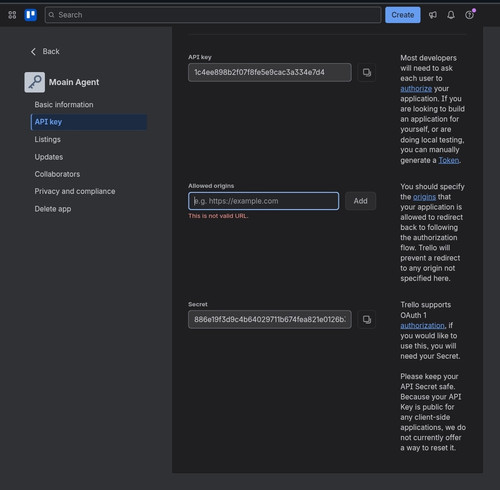Follow the Token link

tap(449, 160)
